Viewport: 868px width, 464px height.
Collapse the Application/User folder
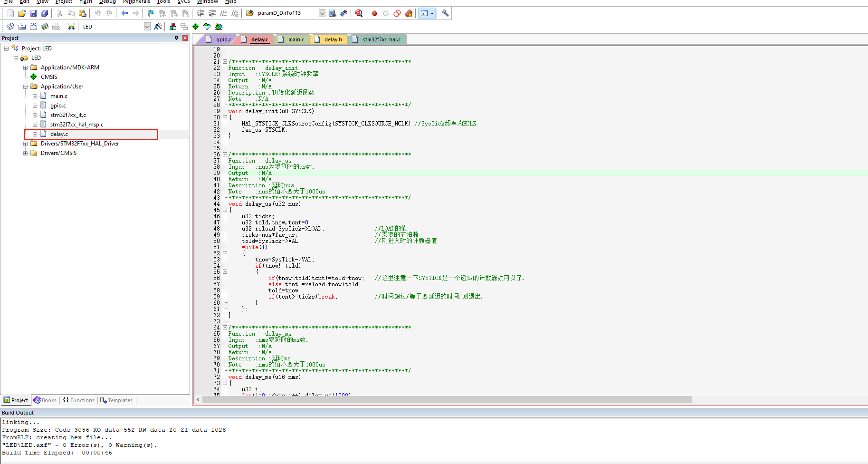25,86
